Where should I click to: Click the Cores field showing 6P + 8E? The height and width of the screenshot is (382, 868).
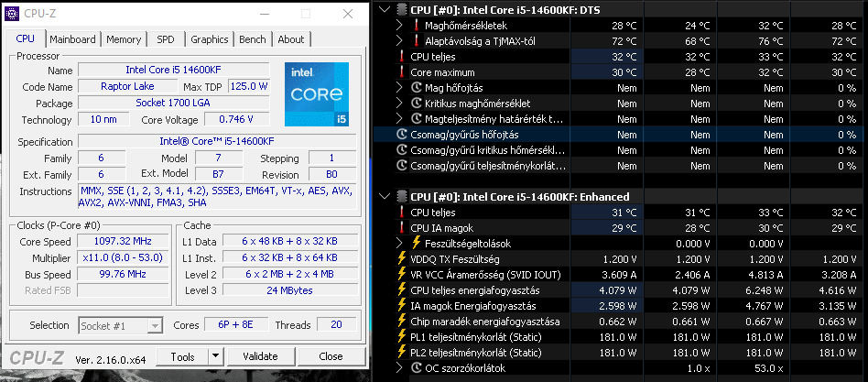pyautogui.click(x=236, y=324)
